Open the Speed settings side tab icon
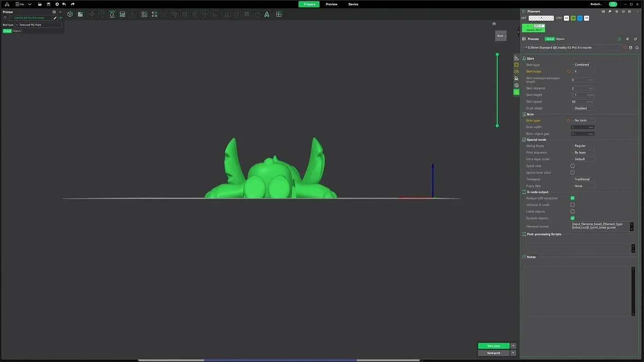Image resolution: width=644 pixels, height=362 pixels. click(516, 72)
